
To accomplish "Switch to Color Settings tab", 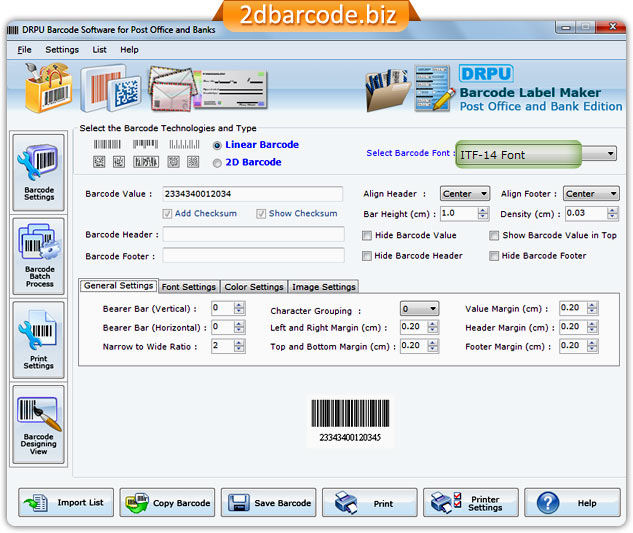I will [254, 287].
